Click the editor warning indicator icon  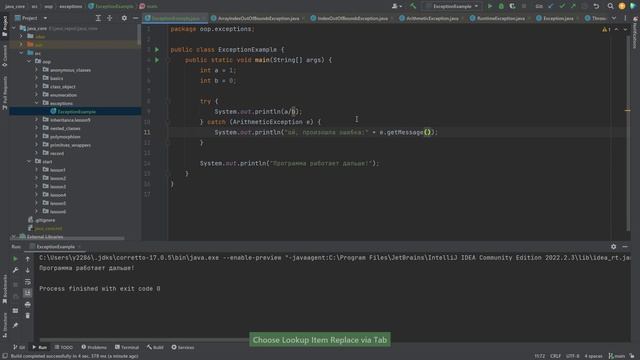click(606, 29)
